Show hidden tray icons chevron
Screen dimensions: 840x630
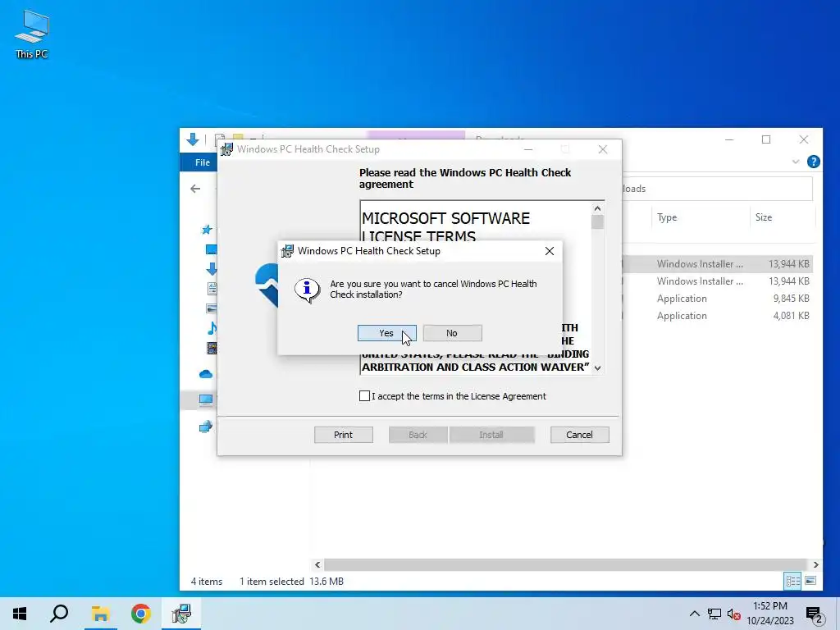[x=694, y=614]
